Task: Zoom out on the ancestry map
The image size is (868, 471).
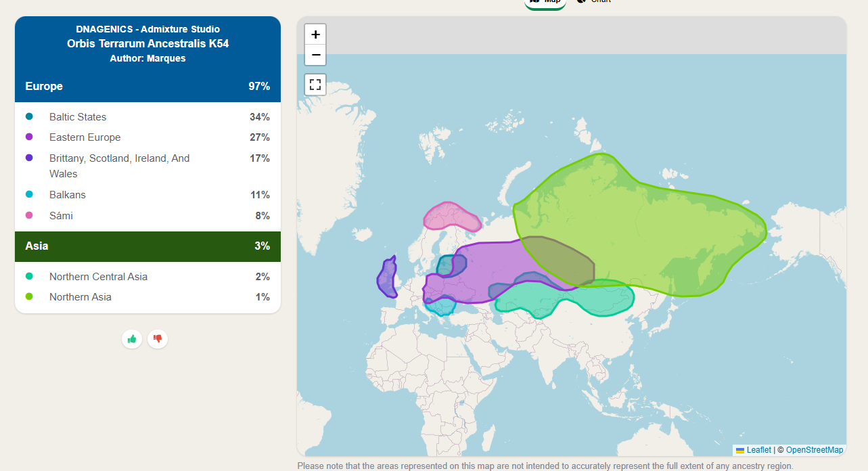Action: (x=315, y=55)
